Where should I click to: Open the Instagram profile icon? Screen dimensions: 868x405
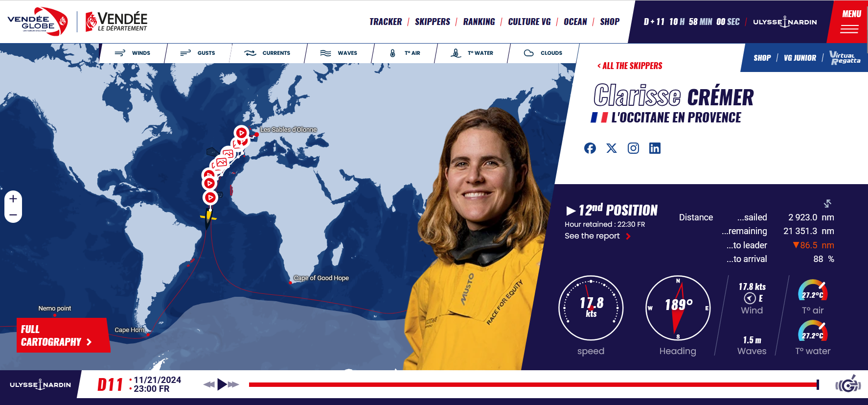(633, 148)
